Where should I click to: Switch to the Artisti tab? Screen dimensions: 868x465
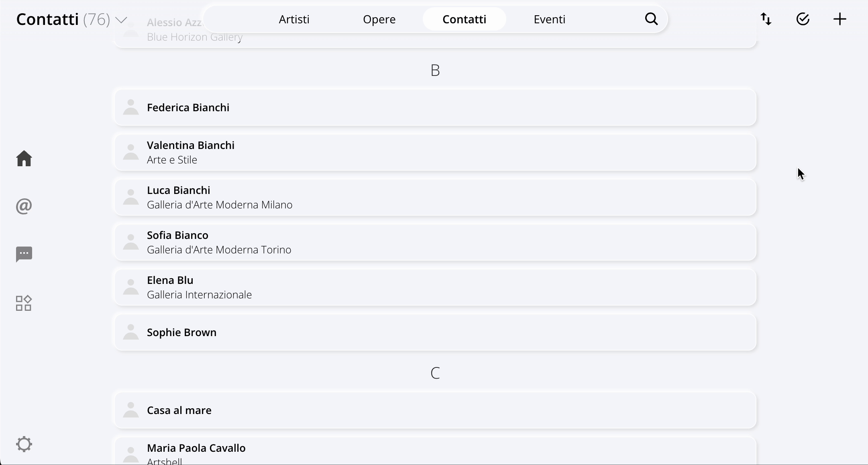tap(294, 19)
